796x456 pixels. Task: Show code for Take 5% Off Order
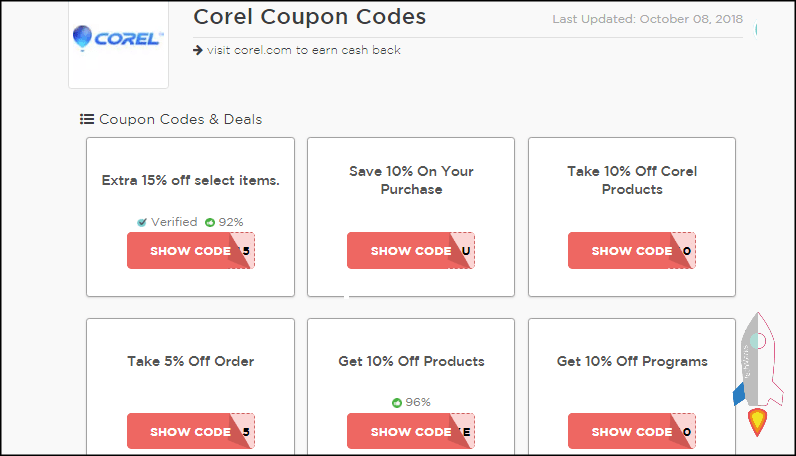[190, 432]
